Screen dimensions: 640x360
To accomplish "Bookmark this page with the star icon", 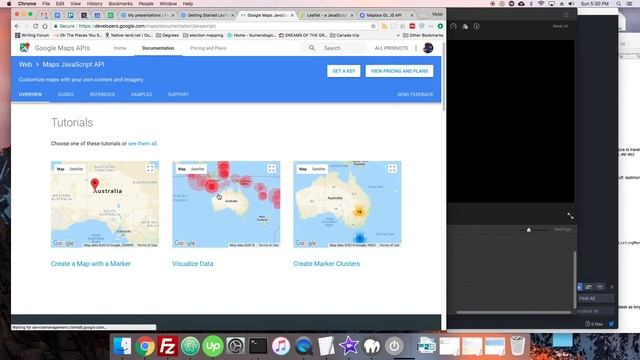I will [x=373, y=26].
